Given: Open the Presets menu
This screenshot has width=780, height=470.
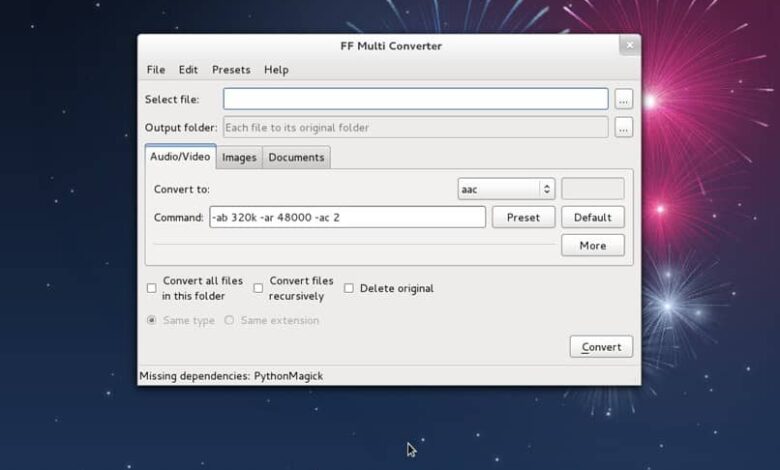Looking at the screenshot, I should [x=231, y=70].
